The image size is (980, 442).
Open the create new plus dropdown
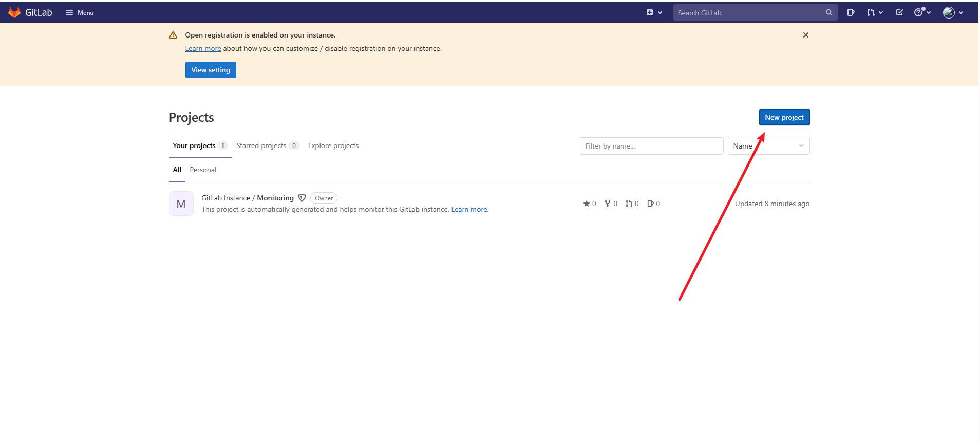point(654,12)
